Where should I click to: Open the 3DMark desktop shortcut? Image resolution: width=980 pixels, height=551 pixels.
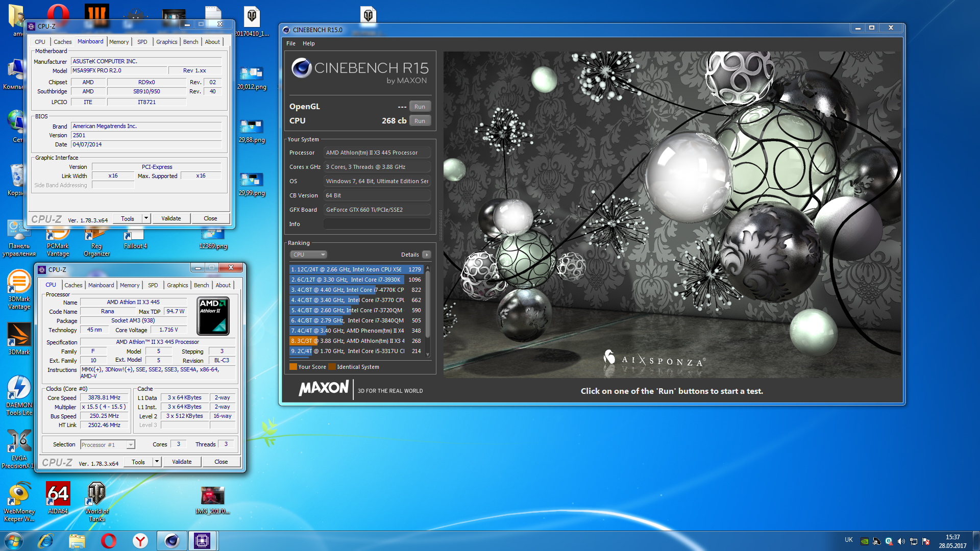(x=19, y=339)
